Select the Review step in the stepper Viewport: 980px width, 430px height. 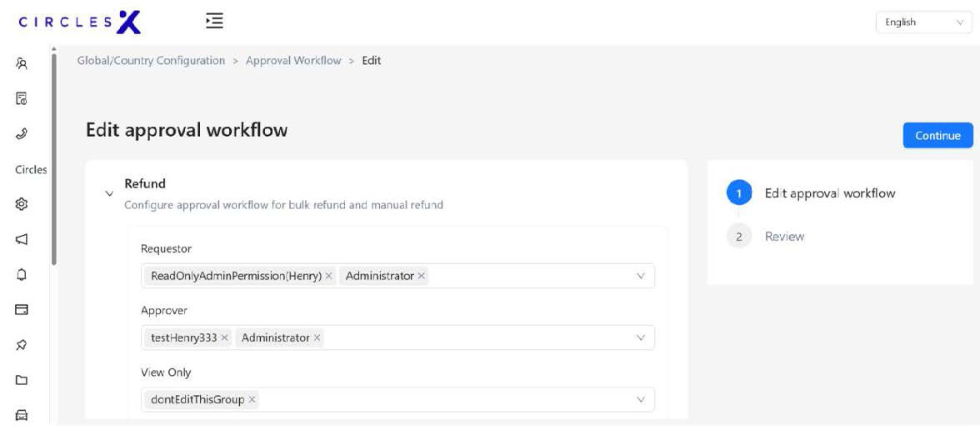pyautogui.click(x=784, y=237)
